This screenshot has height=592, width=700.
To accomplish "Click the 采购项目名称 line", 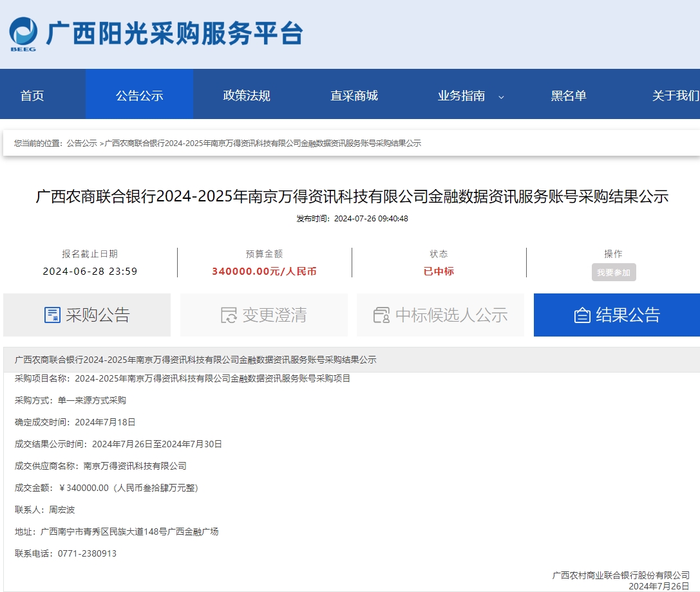I will point(183,378).
